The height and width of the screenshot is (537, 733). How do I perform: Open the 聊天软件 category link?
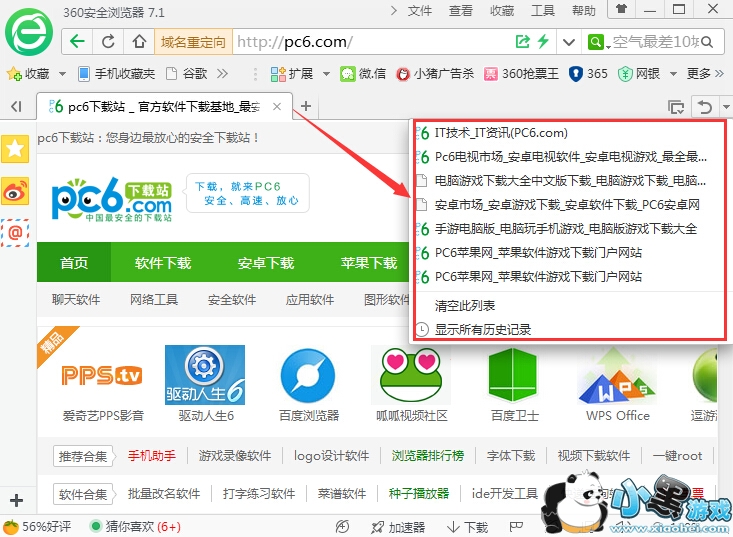click(76, 300)
